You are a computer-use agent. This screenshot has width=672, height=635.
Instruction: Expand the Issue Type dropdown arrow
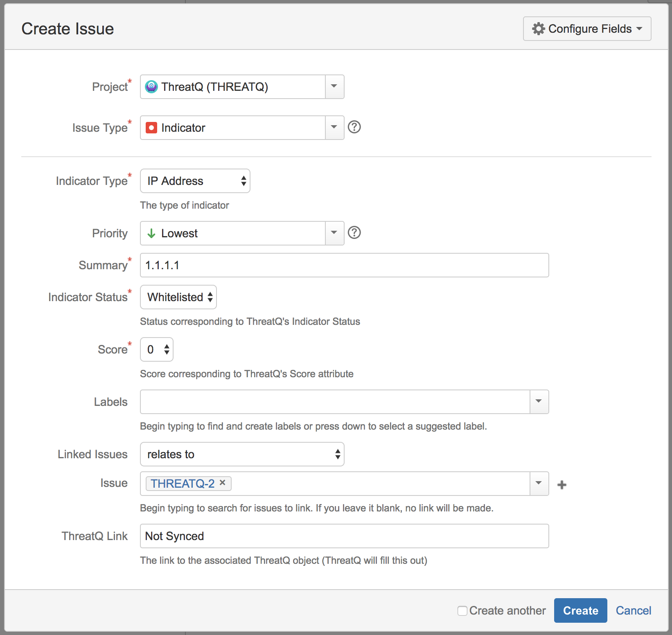tap(334, 128)
